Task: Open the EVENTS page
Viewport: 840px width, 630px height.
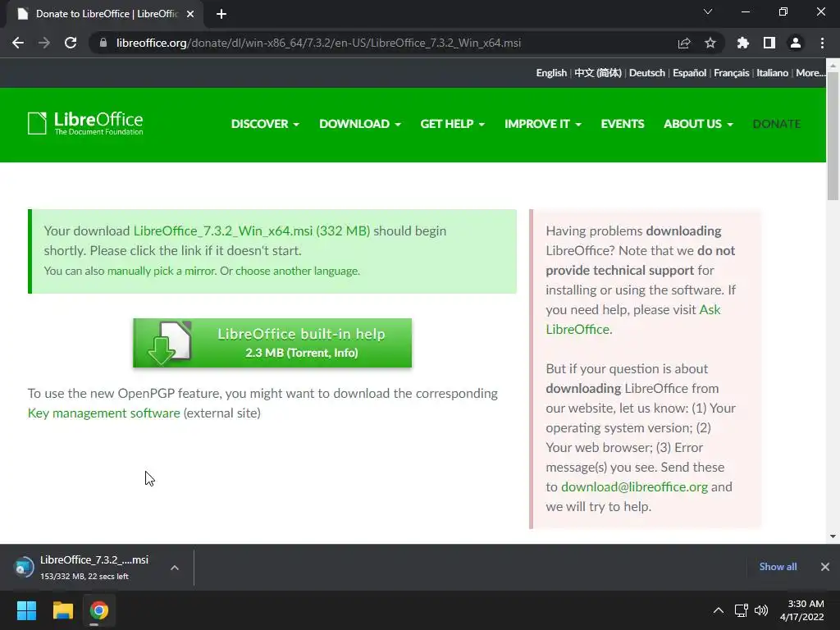Action: [x=623, y=124]
